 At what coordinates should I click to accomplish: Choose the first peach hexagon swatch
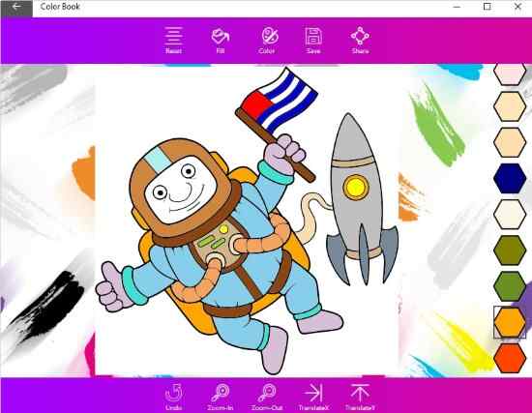[x=510, y=106]
